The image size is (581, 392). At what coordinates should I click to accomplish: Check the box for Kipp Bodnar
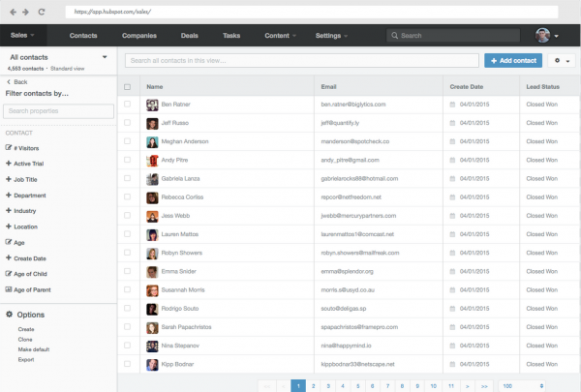click(x=128, y=364)
